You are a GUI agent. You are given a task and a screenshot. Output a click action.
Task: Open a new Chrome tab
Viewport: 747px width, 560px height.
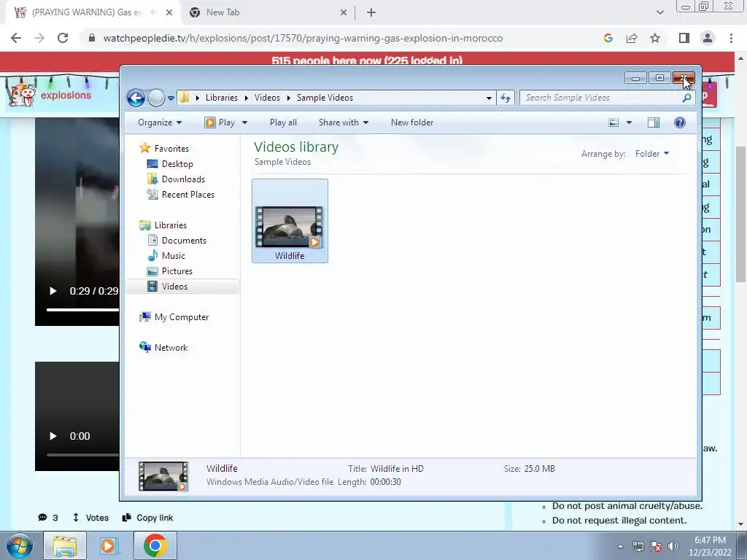pyautogui.click(x=371, y=13)
